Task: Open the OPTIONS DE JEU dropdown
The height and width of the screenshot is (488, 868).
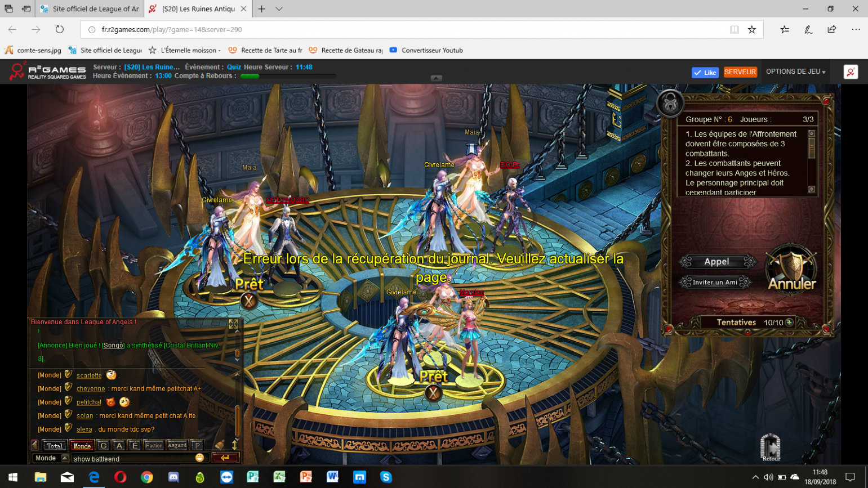Action: [795, 72]
